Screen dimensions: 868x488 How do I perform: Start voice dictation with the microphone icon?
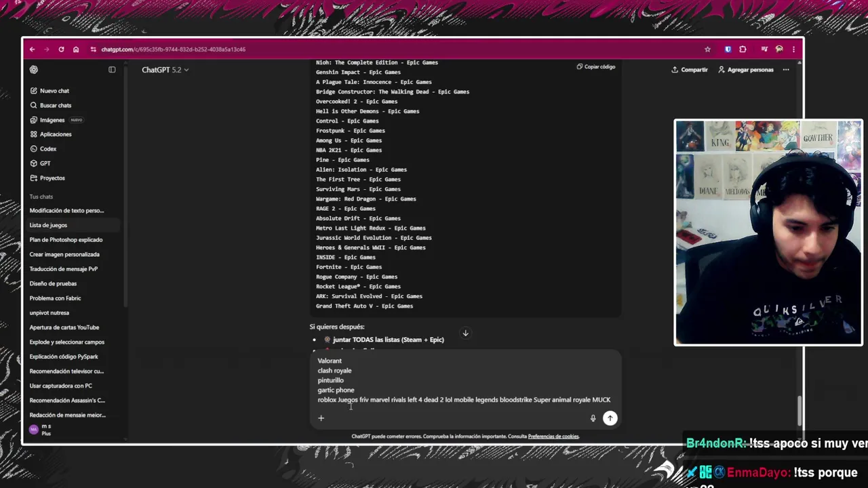(593, 419)
